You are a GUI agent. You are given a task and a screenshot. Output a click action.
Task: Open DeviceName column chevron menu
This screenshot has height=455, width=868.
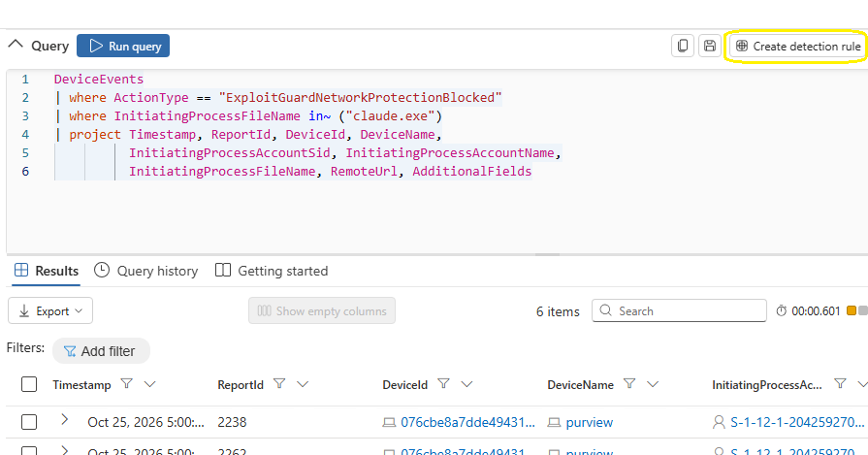pos(653,384)
